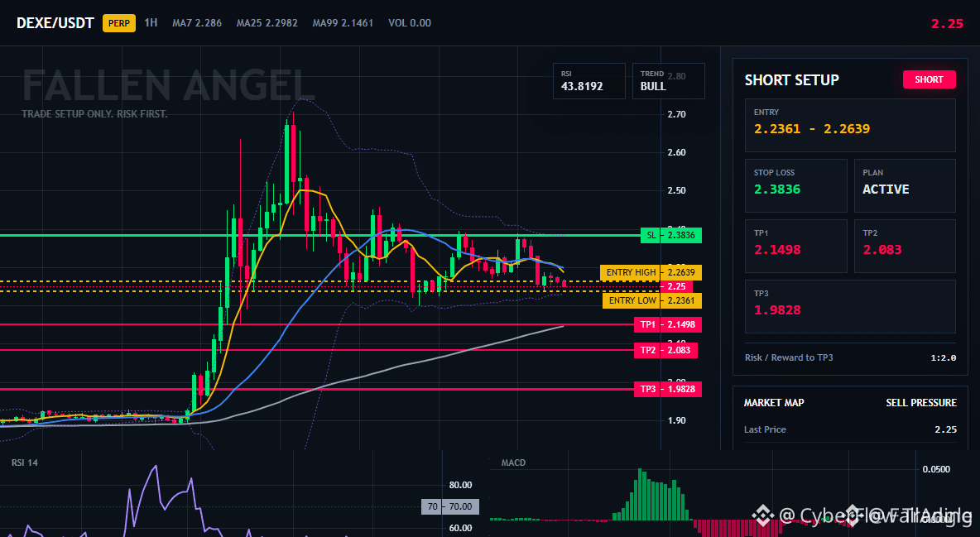The image size is (980, 537).
Task: Click the TRADE SETUP ONLY. RISK FIRST. text
Action: tap(94, 114)
